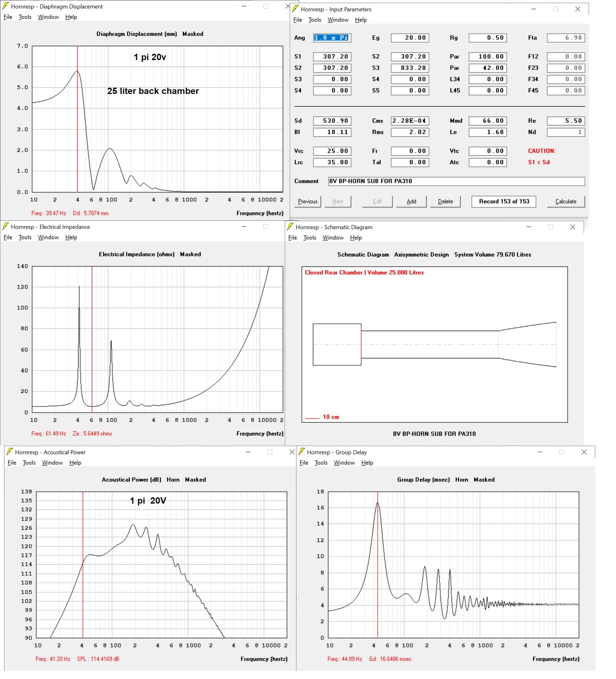Viewport: 616px width, 679px height.
Task: Open Window menu in Electrical Impedance window
Action: pos(48,237)
